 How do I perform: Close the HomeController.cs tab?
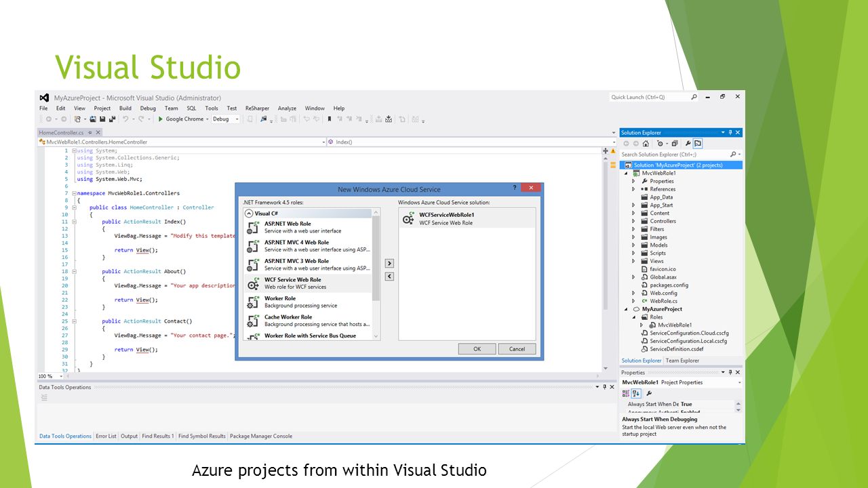pos(98,133)
